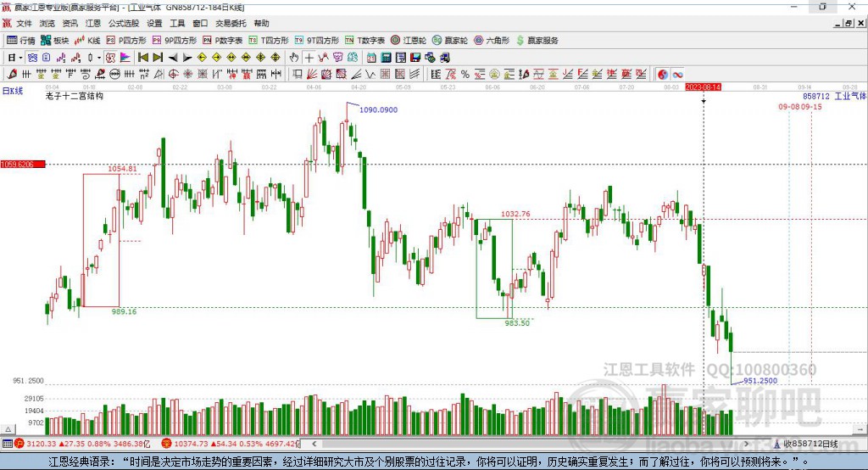Open the P数字表 number table
The width and height of the screenshot is (868, 470).
click(223, 41)
